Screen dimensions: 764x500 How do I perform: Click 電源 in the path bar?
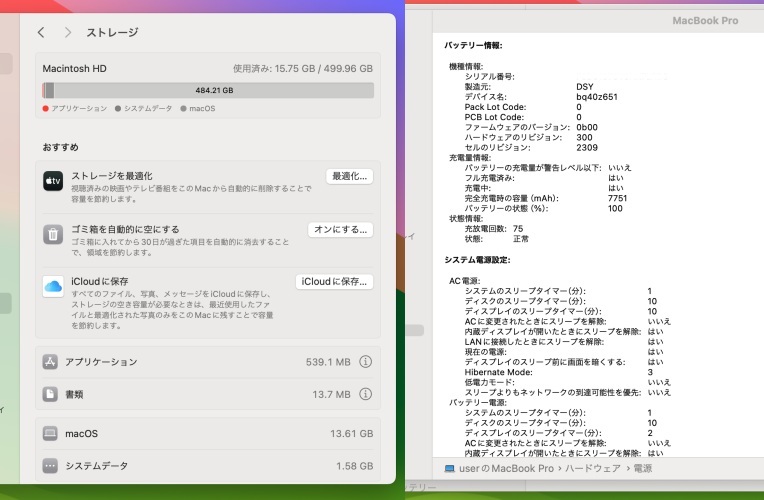tap(643, 468)
